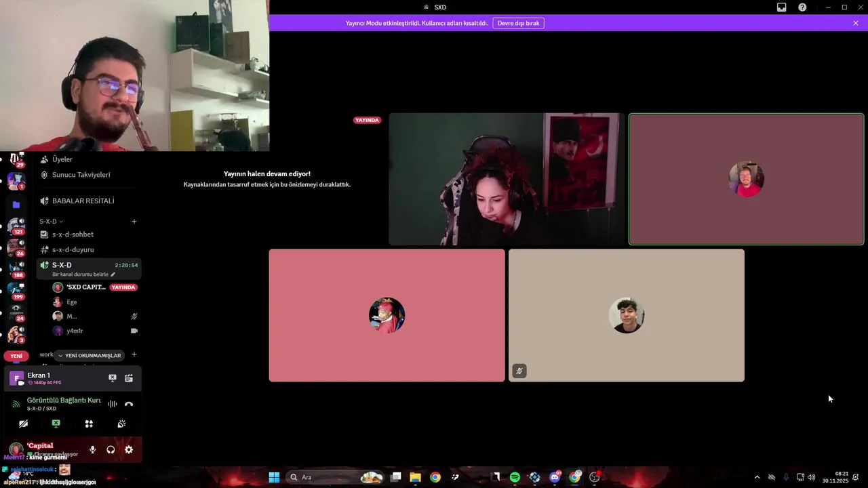Open the server with 24 badge
Viewport: 868px width, 488px height.
(x=16, y=312)
